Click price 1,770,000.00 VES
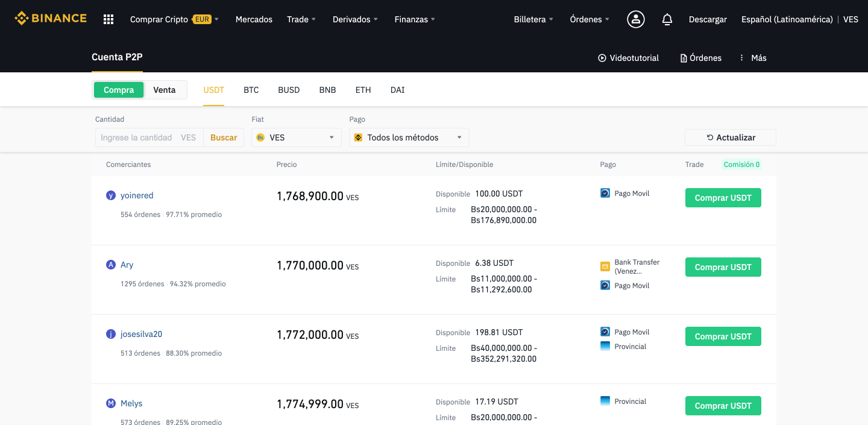 point(318,266)
